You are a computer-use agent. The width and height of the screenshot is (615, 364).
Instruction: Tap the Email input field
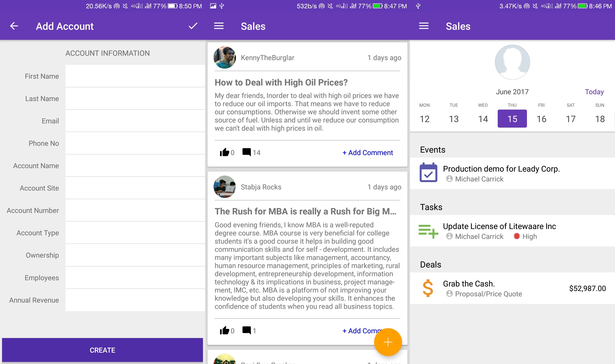(135, 121)
